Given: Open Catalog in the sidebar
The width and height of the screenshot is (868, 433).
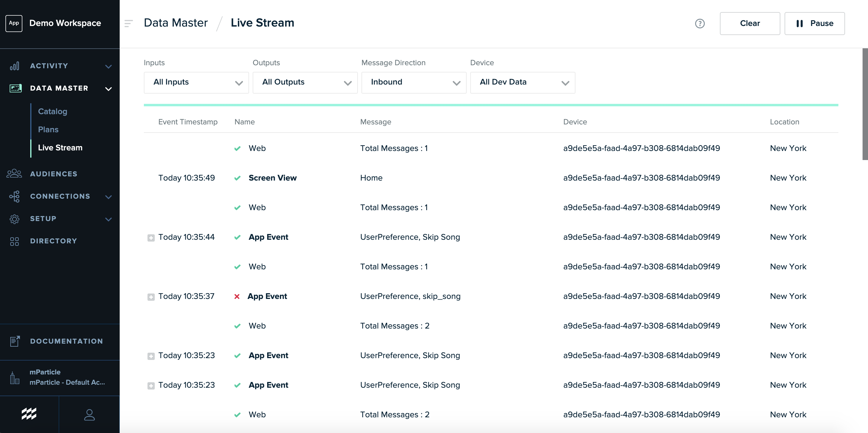Looking at the screenshot, I should click(53, 111).
